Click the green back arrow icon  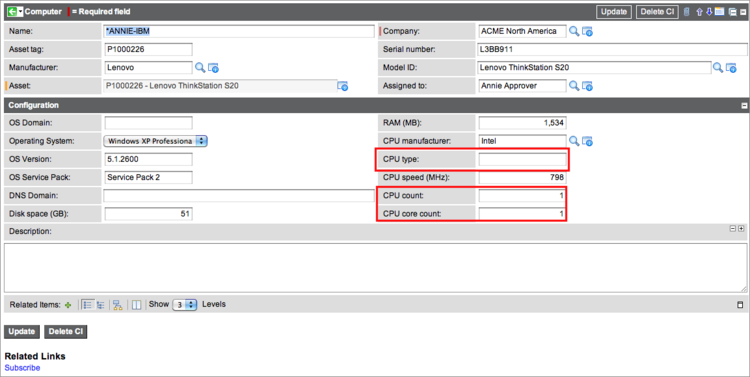(12, 11)
